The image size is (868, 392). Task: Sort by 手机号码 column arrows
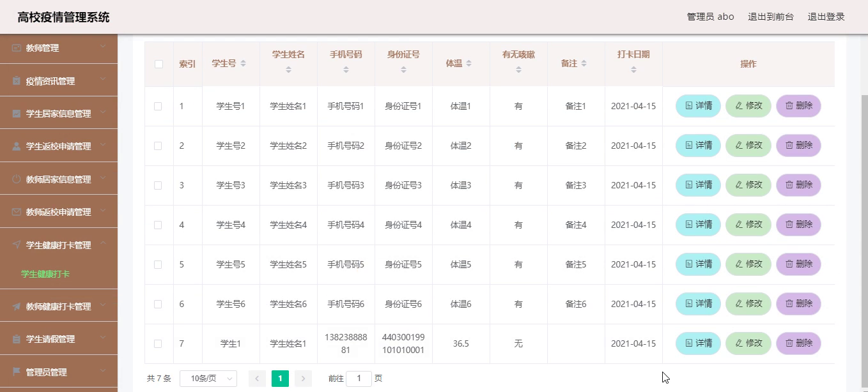pos(346,70)
